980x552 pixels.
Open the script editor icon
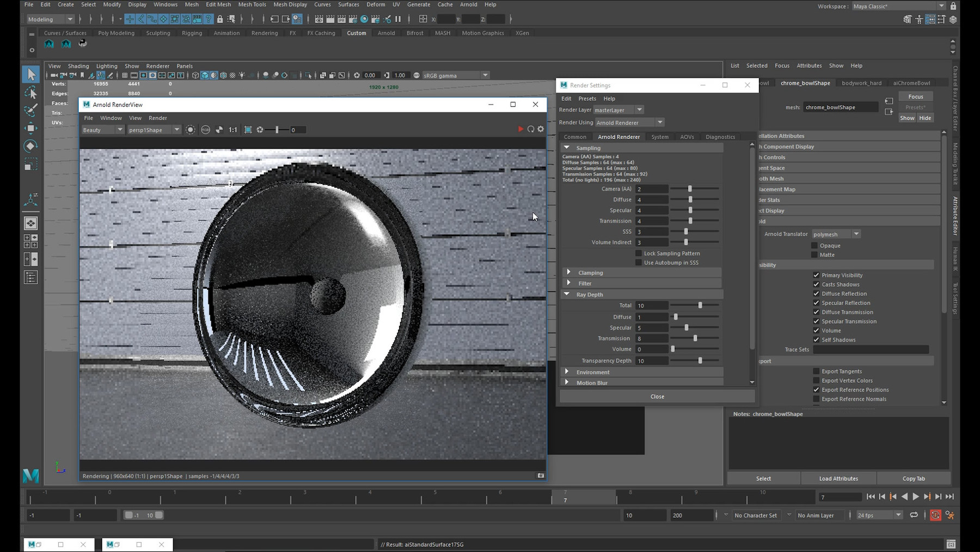(x=951, y=544)
